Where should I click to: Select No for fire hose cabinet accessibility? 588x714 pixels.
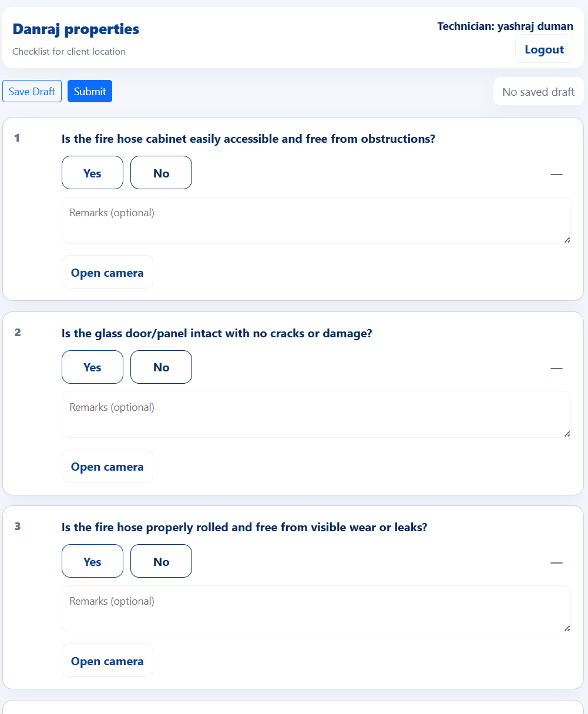161,172
